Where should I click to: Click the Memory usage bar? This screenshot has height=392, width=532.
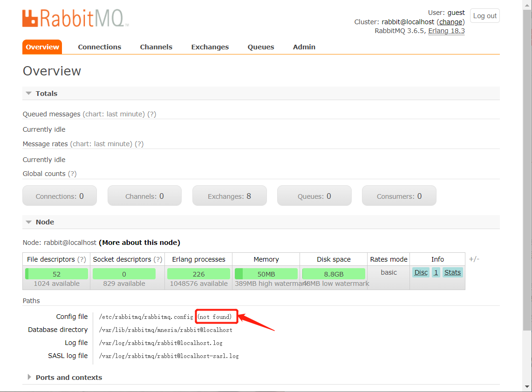click(x=266, y=273)
